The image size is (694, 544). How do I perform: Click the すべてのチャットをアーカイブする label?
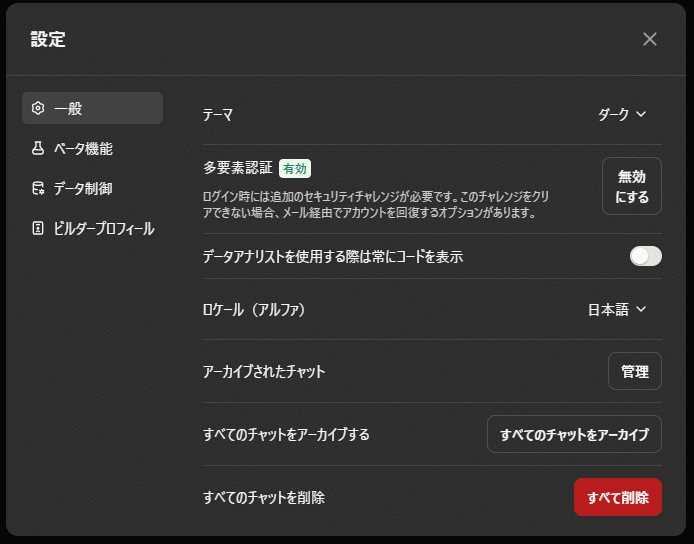[x=286, y=434]
